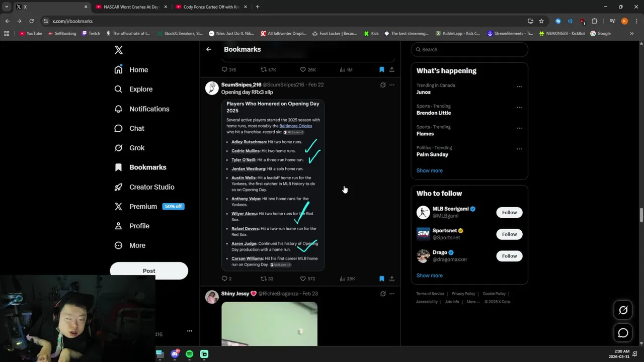Open the browser extensions puzzle icon

click(594, 21)
